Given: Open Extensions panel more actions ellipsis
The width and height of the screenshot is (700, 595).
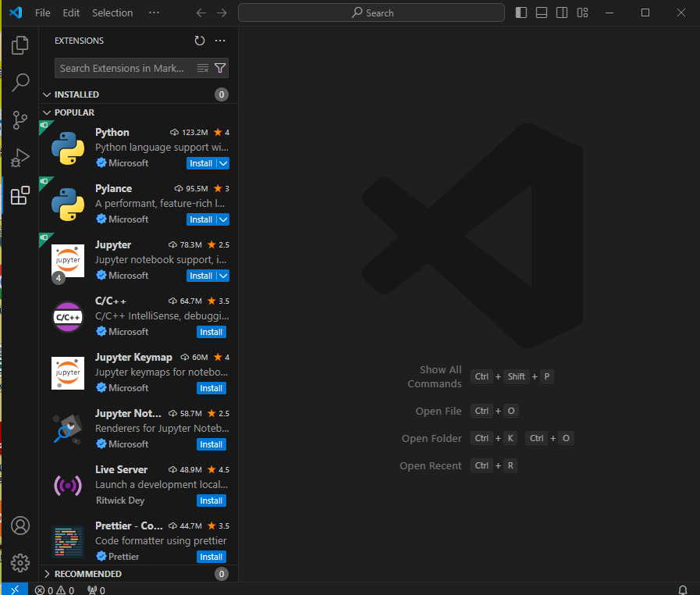Looking at the screenshot, I should click(220, 41).
